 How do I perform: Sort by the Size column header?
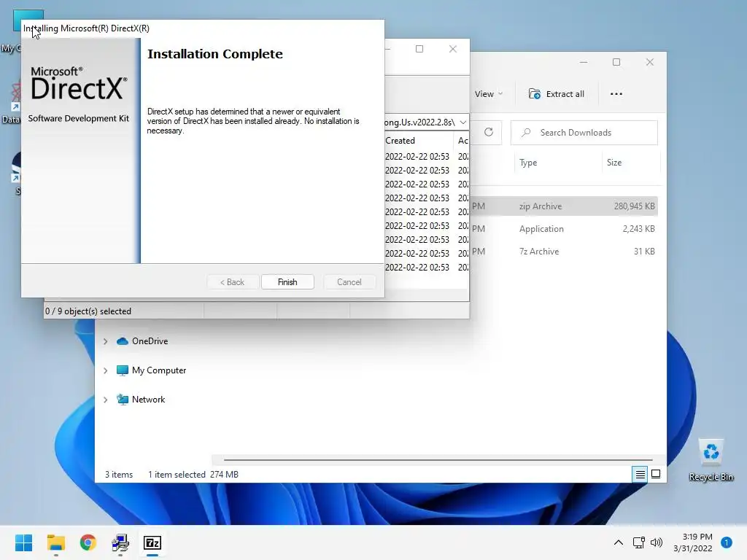tap(614, 163)
